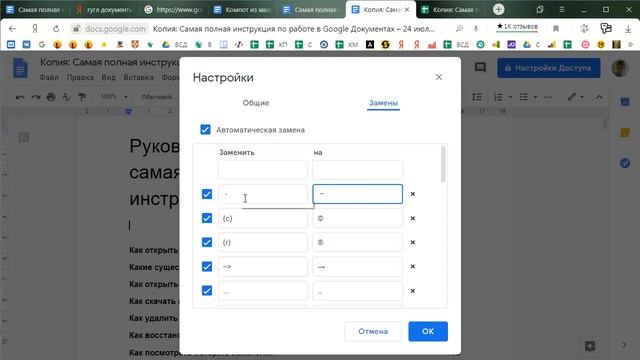Open the 100% zoom dropdown
The image size is (640, 360).
click(114, 97)
